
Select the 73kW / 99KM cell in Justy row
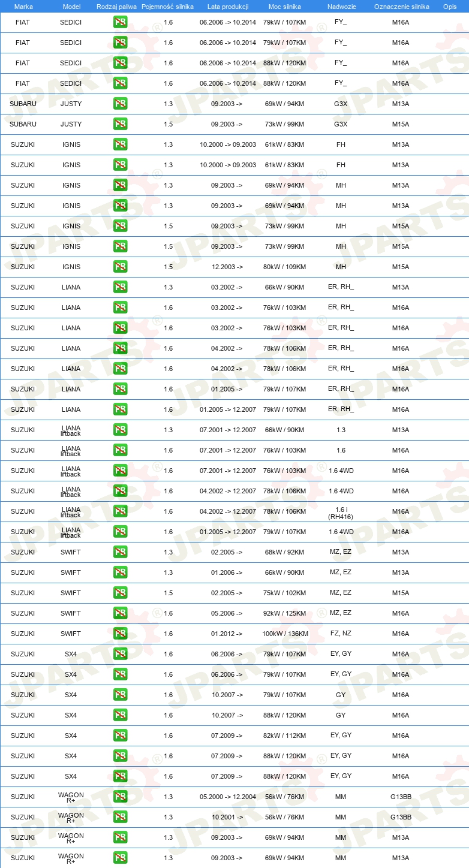tap(284, 124)
